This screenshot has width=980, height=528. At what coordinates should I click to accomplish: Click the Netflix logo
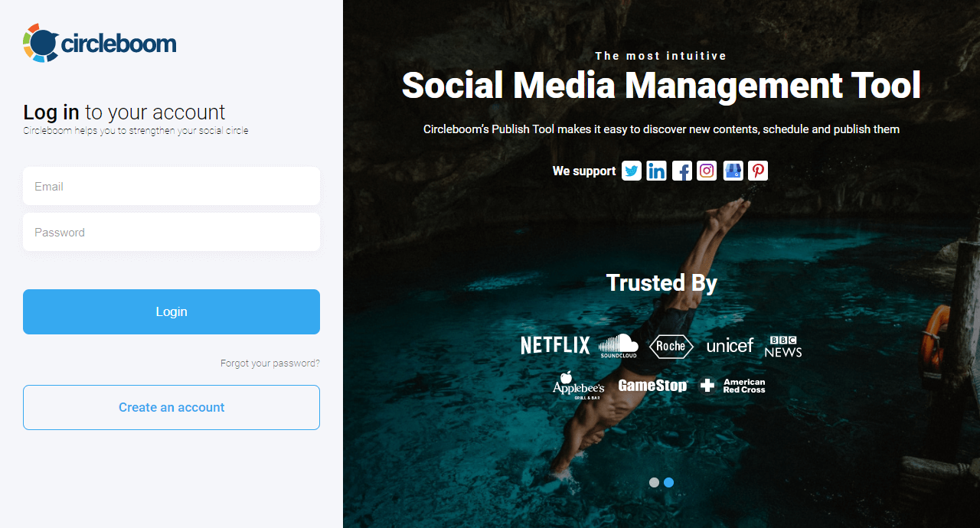555,346
